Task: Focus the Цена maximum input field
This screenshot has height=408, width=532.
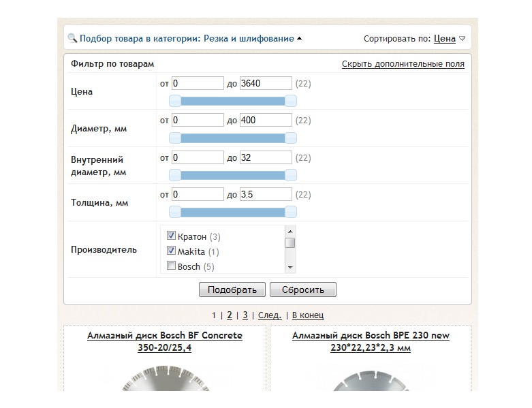Action: [x=266, y=83]
